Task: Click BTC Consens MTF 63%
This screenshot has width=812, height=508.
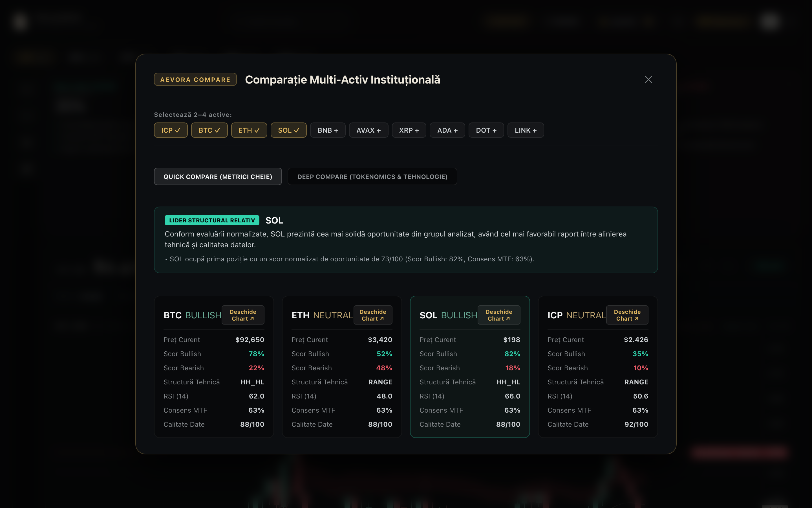Action: pos(256,410)
